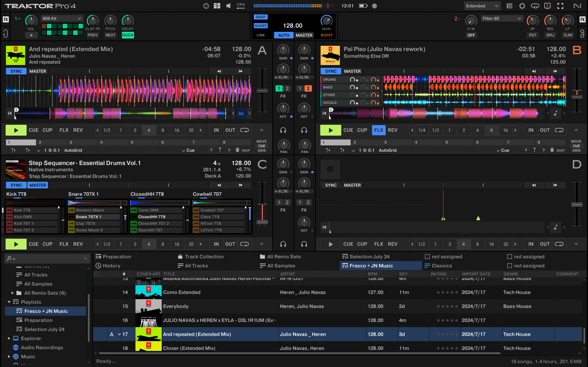Click the trash icon next to MAP on deck A
This screenshot has height=367, width=588.
click(x=237, y=150)
